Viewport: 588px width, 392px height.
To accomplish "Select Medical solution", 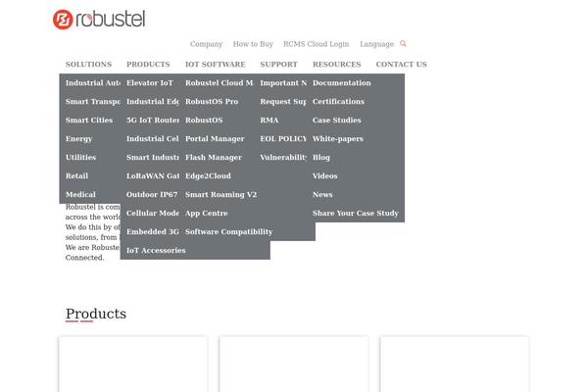I will pos(80,194).
